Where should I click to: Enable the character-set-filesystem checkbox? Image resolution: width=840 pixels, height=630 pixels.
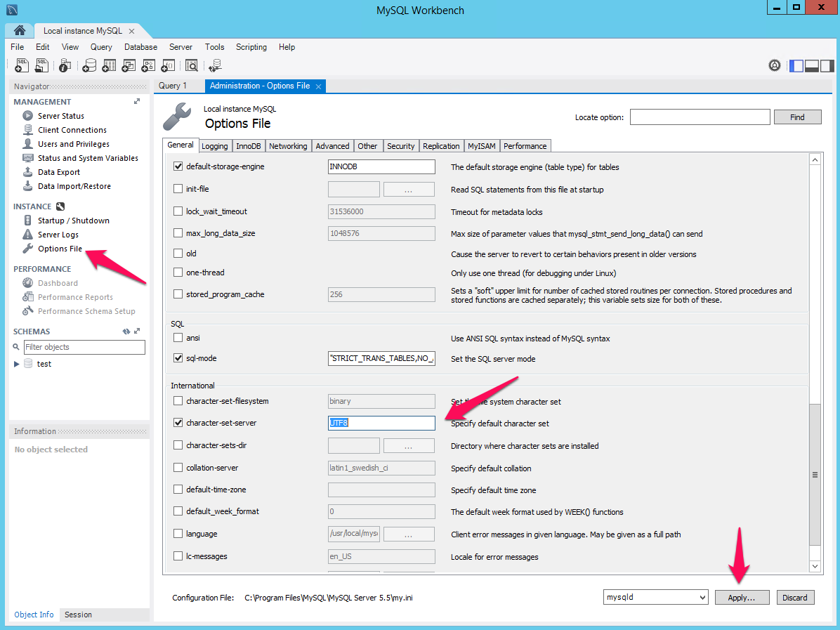pyautogui.click(x=178, y=401)
